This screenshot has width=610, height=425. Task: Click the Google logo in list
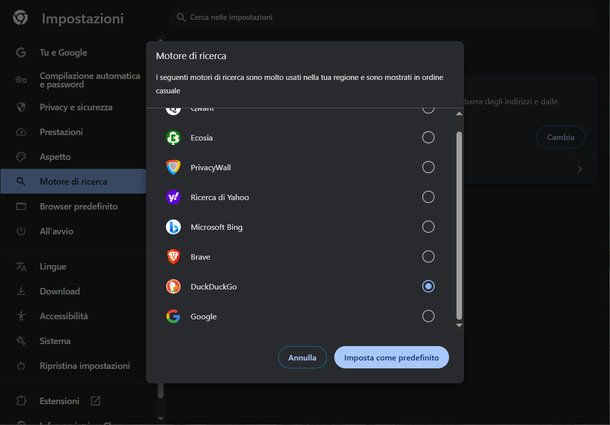tap(173, 316)
